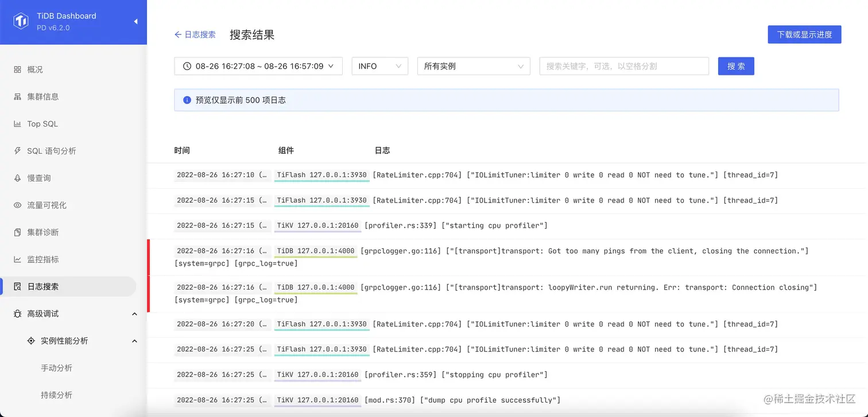Open the INFO log level dropdown
Image resolution: width=868 pixels, height=417 pixels.
380,66
